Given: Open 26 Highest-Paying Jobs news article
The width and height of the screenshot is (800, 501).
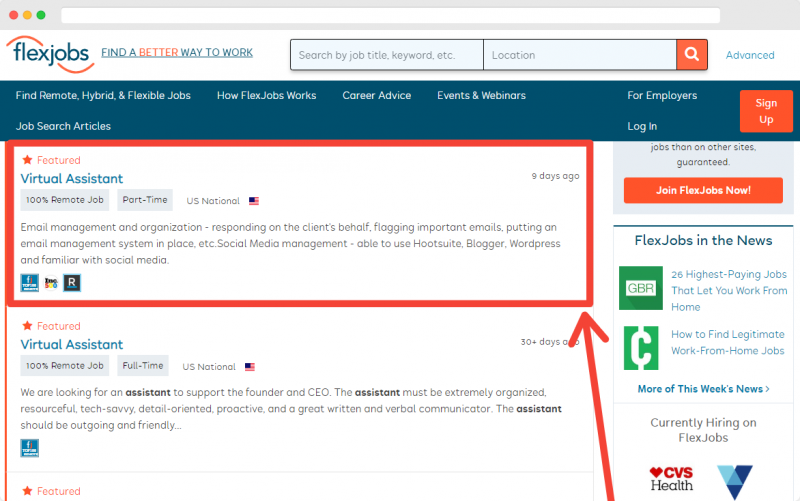Looking at the screenshot, I should [729, 290].
